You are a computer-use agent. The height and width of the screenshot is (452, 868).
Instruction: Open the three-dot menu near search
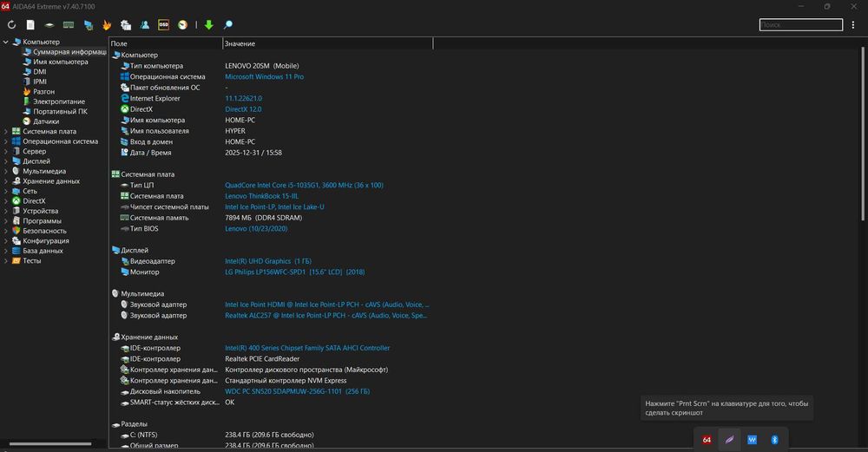tap(853, 25)
